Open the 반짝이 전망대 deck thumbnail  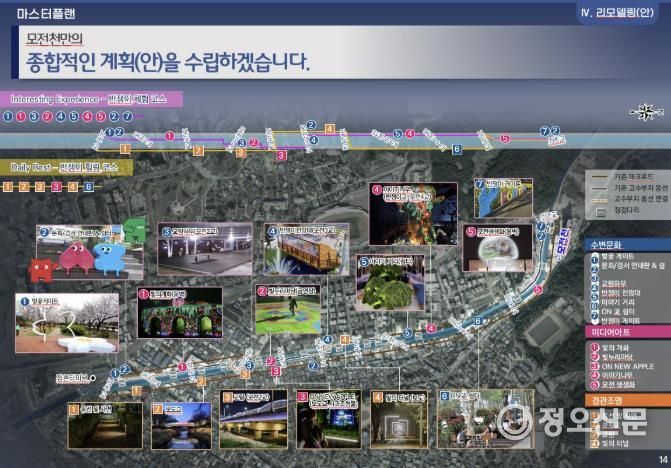pos(306,249)
